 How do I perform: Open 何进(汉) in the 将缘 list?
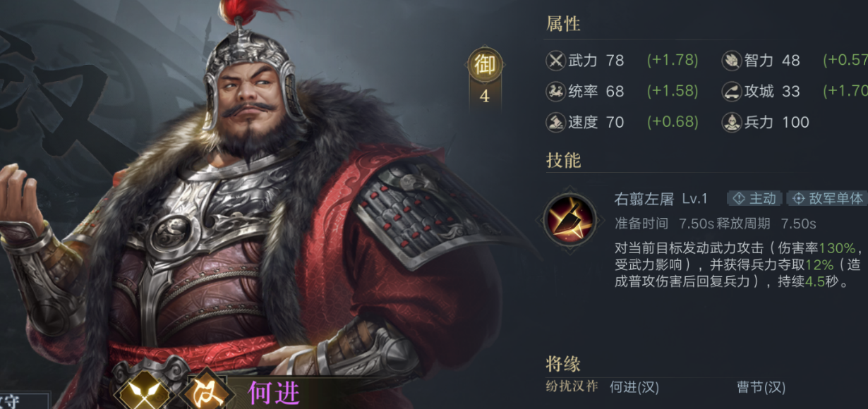click(x=634, y=387)
